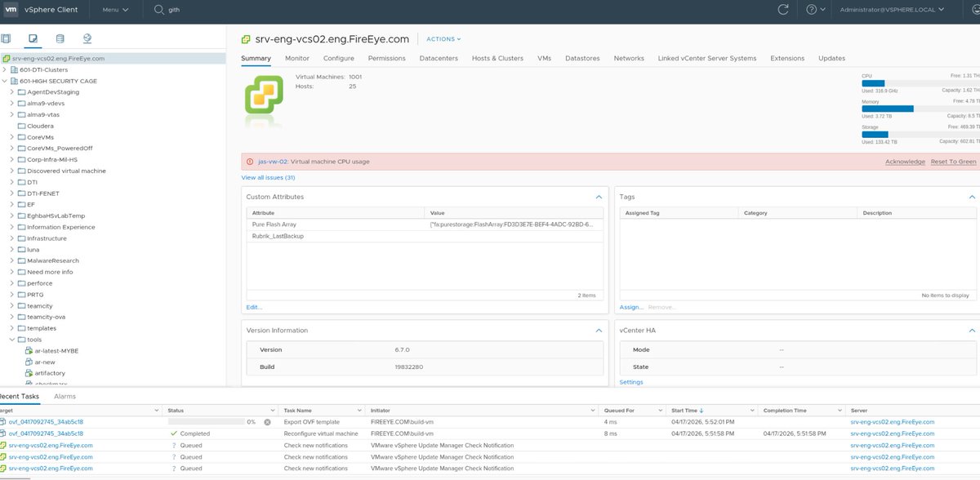
Task: Expand the MalwareResearch folder
Action: tap(12, 260)
